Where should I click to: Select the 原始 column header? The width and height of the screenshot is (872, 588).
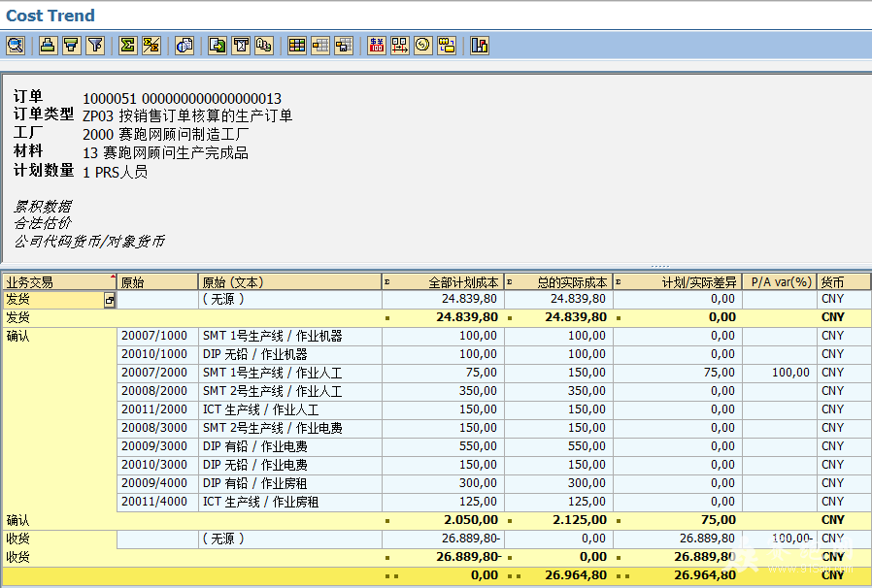click(x=158, y=281)
